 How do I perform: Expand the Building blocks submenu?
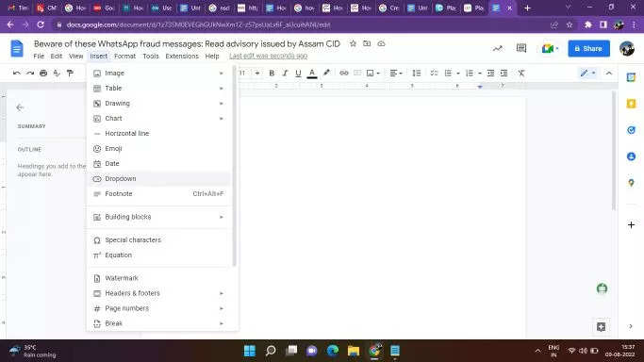click(x=159, y=217)
